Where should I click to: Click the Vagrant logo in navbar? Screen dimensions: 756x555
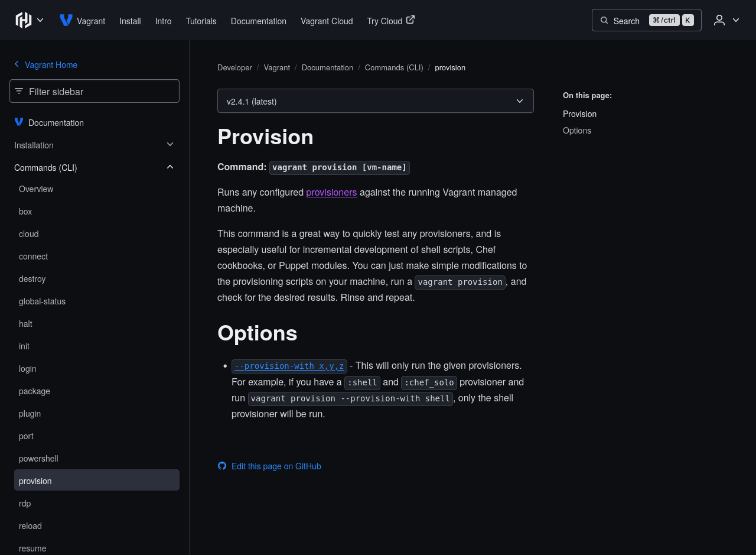coord(66,21)
